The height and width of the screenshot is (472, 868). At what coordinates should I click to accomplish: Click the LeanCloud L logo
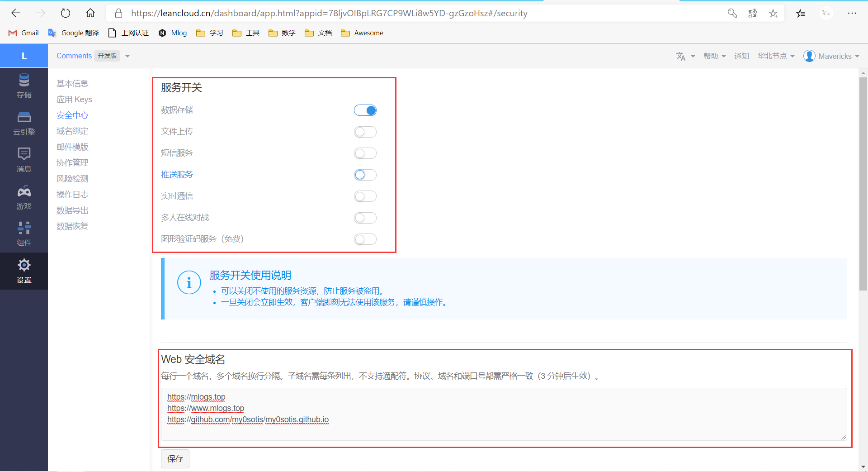24,56
